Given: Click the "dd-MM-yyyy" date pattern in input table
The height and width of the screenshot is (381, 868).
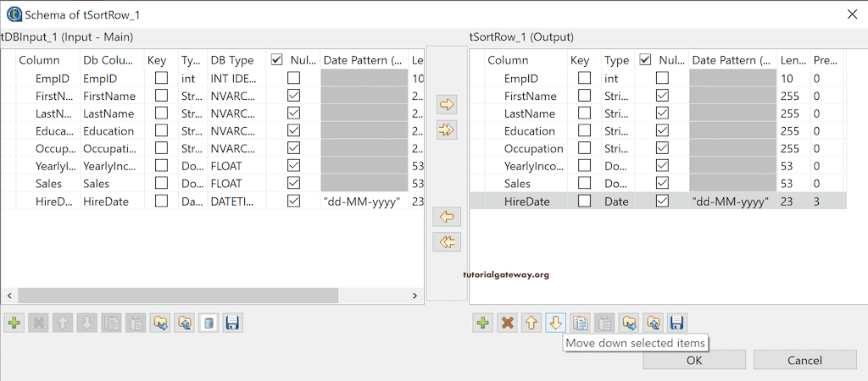Looking at the screenshot, I should (x=361, y=202).
